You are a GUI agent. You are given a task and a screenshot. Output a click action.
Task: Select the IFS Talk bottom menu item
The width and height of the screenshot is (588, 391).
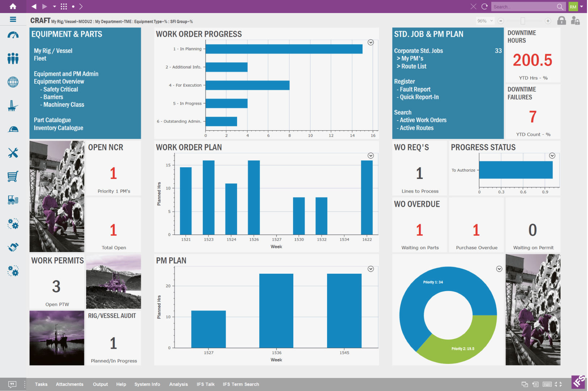205,384
